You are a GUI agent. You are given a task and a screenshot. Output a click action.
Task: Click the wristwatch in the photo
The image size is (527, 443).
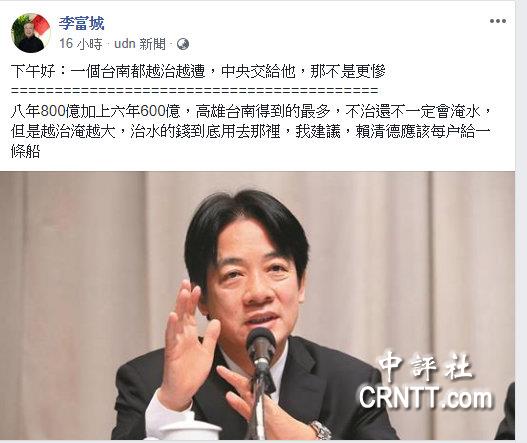320,430
